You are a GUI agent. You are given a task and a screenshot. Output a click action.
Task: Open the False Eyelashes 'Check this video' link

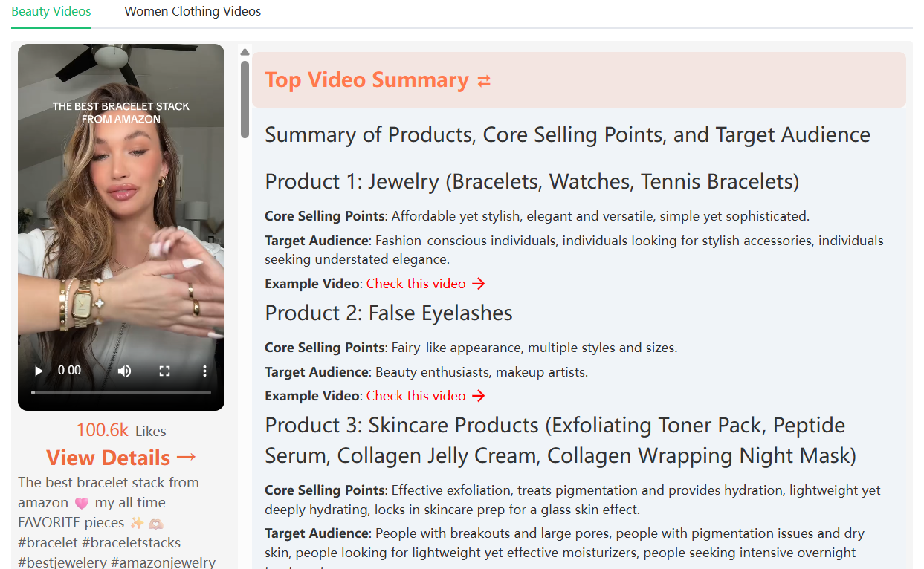[416, 396]
